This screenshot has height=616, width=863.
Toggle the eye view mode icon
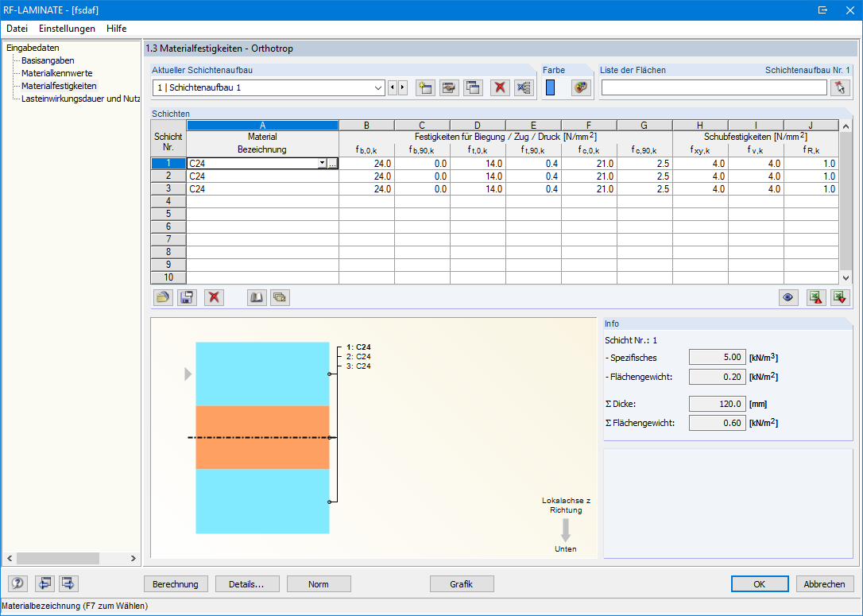[x=788, y=297]
